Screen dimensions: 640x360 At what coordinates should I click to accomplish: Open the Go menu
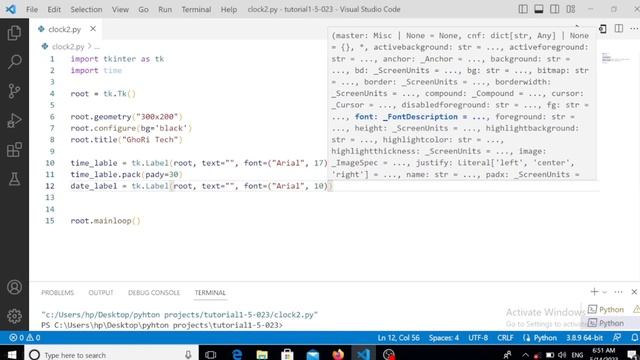coord(143,9)
